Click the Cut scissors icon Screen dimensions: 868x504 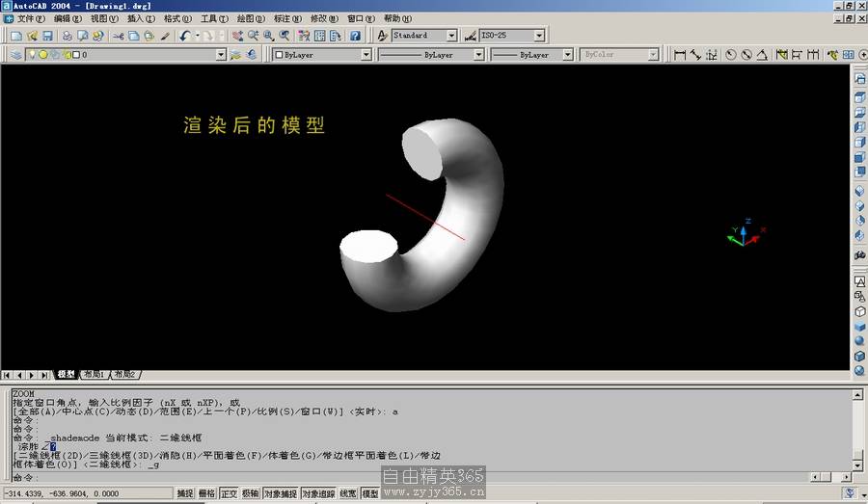[118, 36]
